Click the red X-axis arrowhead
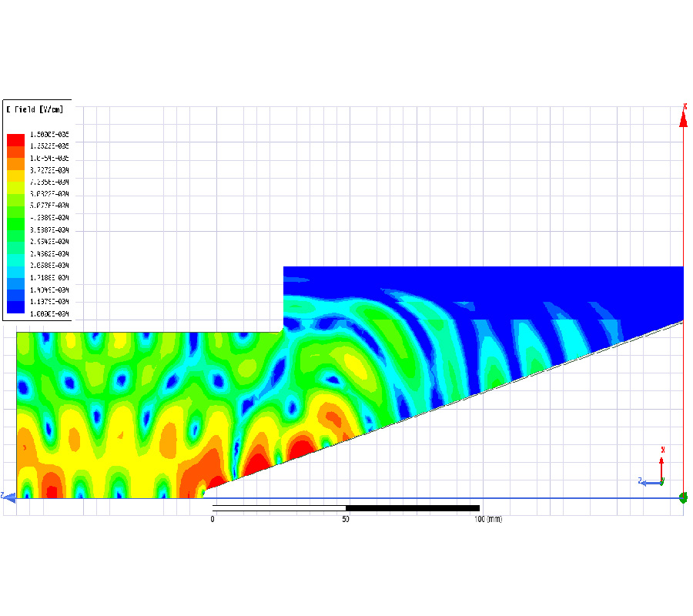Image resolution: width=693 pixels, height=616 pixels. click(x=683, y=119)
